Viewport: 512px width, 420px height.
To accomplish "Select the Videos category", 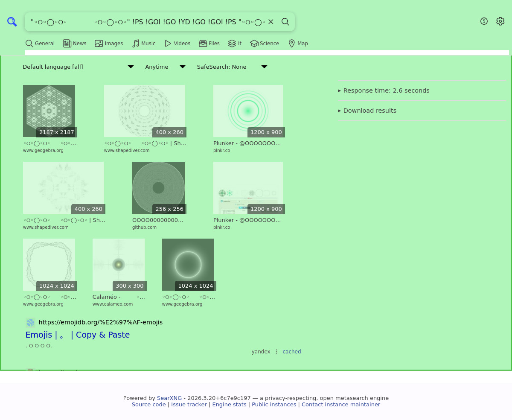I will (x=177, y=44).
